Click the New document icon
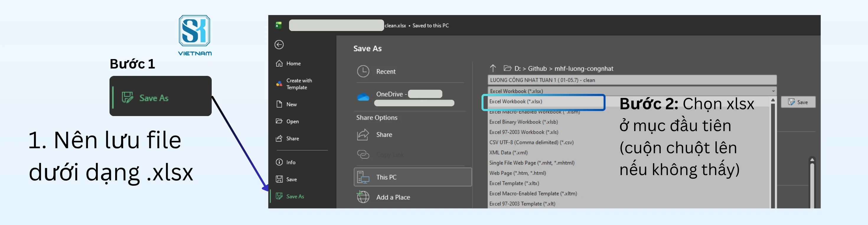Screen dimensions: 868x225 click(279, 104)
